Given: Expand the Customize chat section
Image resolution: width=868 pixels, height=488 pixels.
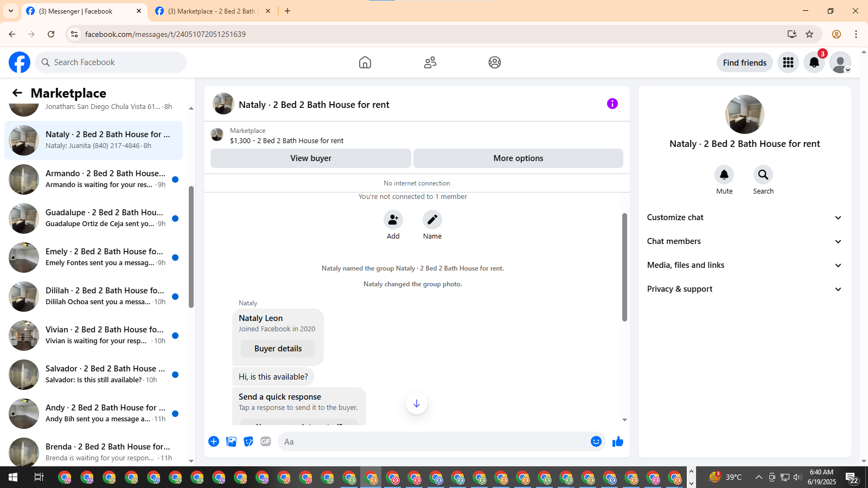Looking at the screenshot, I should click(x=745, y=217).
